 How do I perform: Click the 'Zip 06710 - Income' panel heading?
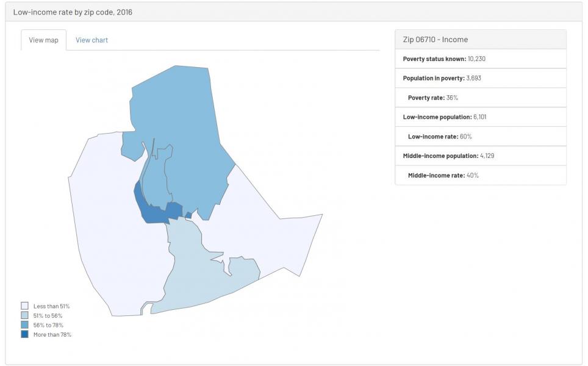pyautogui.click(x=481, y=40)
